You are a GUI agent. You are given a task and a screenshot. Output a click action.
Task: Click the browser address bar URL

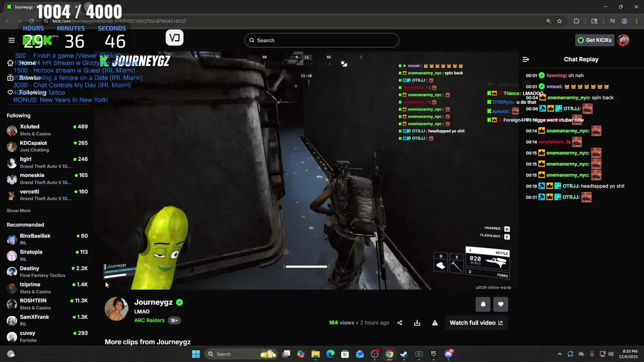click(119, 21)
